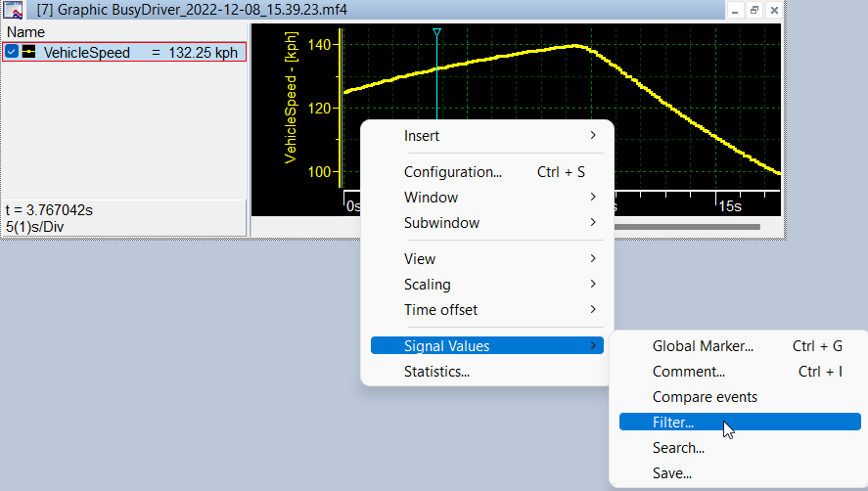Click the graphic window icon in title bar
Screen dimensions: 868x491
[14, 10]
